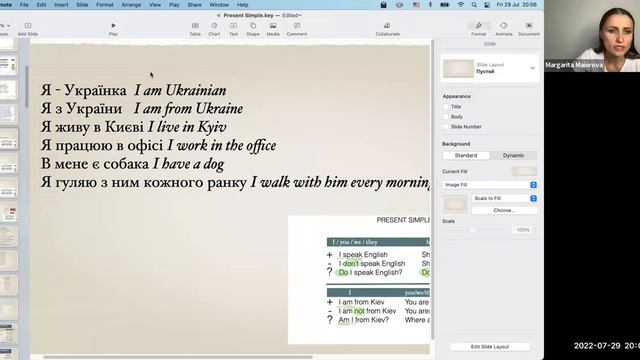Viewport: 640px width, 360px height.
Task: Open the Document inspector icon
Action: click(529, 26)
